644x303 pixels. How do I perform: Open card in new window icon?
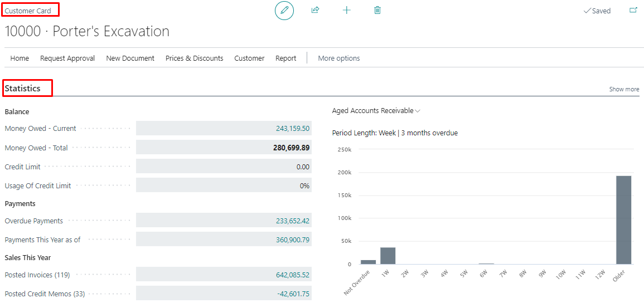pyautogui.click(x=633, y=10)
